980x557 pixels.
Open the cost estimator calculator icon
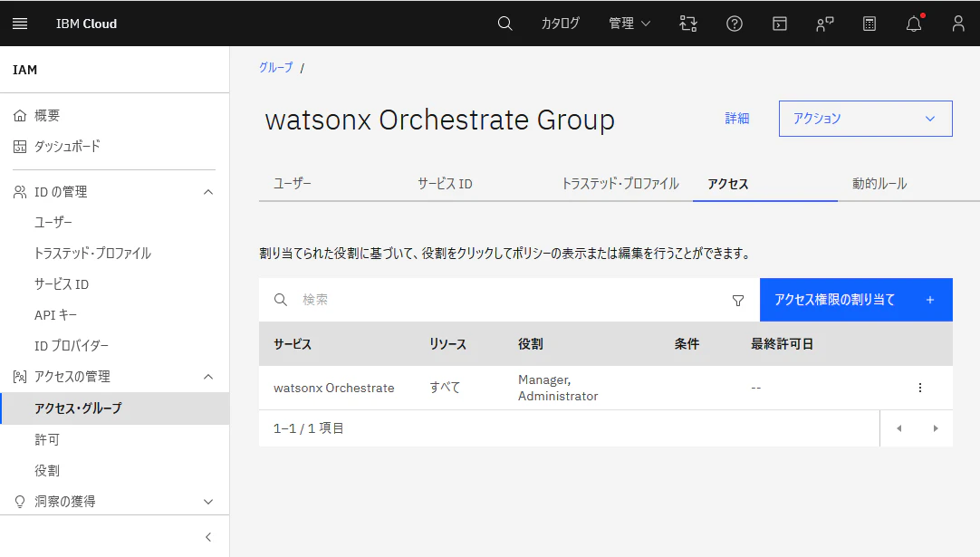pos(870,24)
